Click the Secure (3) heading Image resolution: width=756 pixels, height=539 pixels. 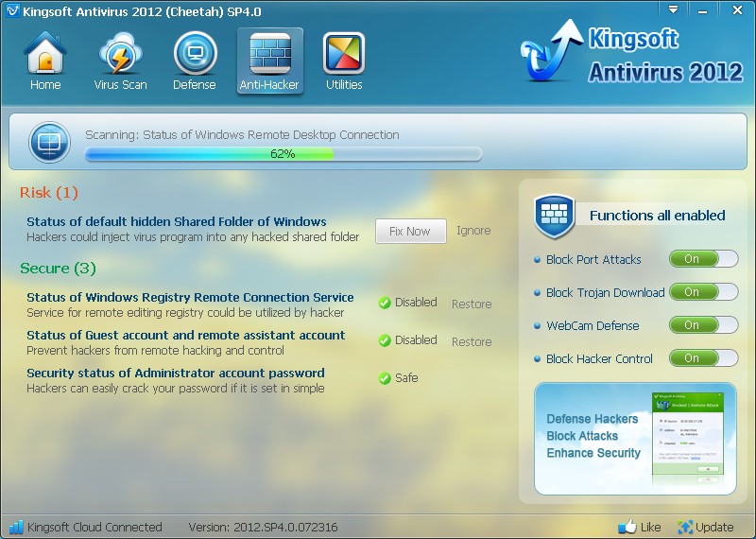58,269
